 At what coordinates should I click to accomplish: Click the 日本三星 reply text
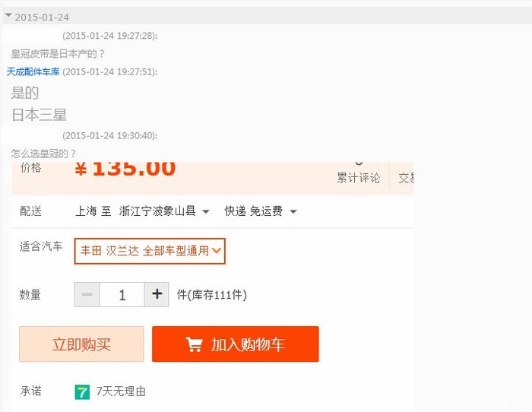(39, 115)
